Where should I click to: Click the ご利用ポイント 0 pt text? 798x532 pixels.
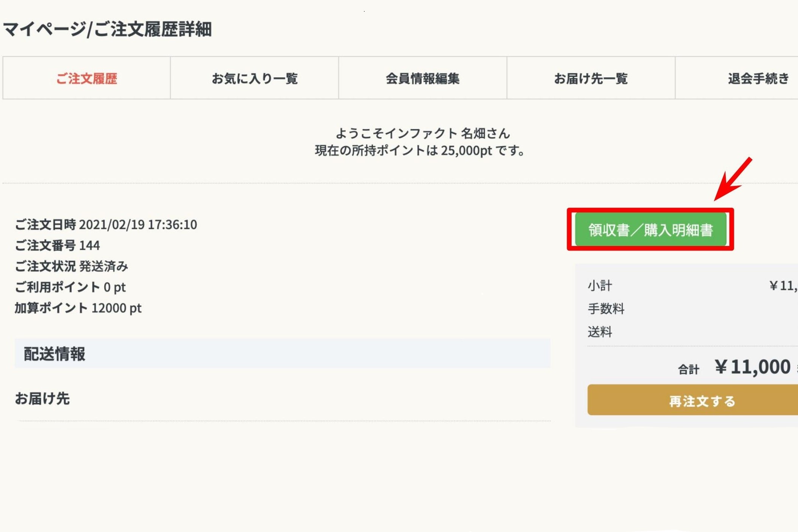tap(70, 287)
